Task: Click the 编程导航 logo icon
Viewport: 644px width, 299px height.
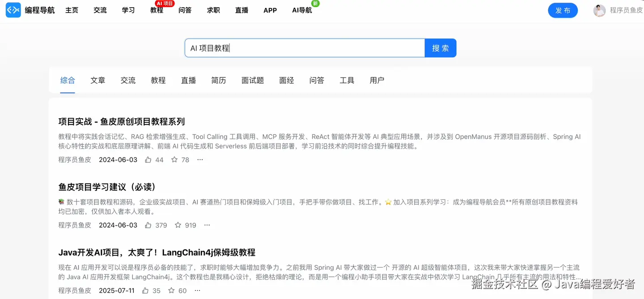Action: point(13,10)
